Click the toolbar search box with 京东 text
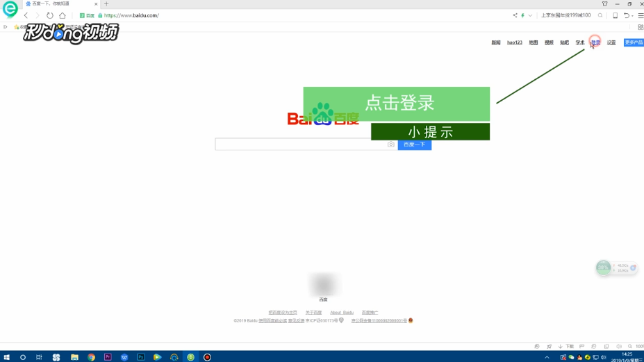The height and width of the screenshot is (362, 644). click(566, 15)
